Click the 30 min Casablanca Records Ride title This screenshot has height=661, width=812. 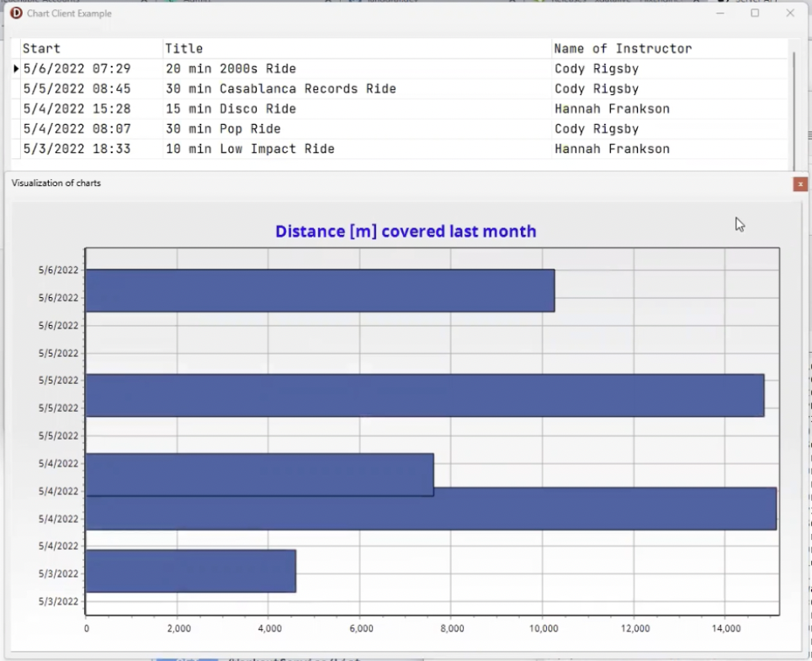281,88
